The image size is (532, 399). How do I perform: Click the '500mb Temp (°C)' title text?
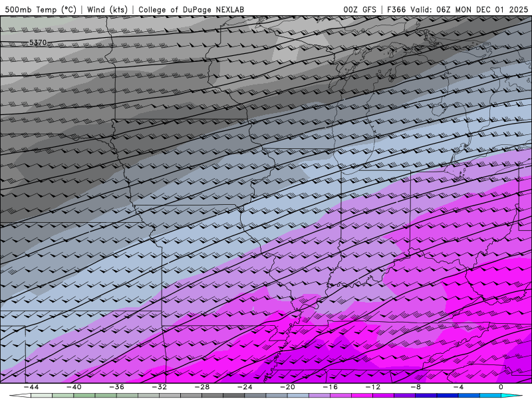click(x=41, y=9)
